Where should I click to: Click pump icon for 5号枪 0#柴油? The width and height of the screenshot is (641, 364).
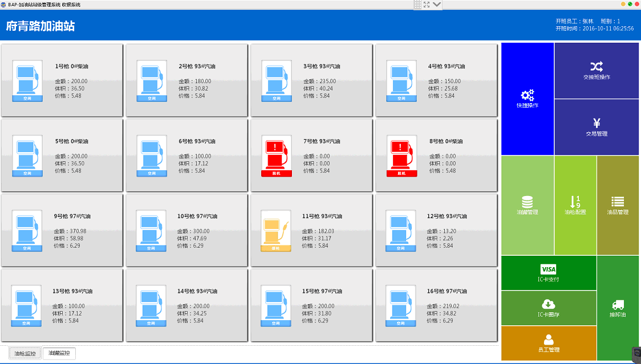[x=27, y=156]
